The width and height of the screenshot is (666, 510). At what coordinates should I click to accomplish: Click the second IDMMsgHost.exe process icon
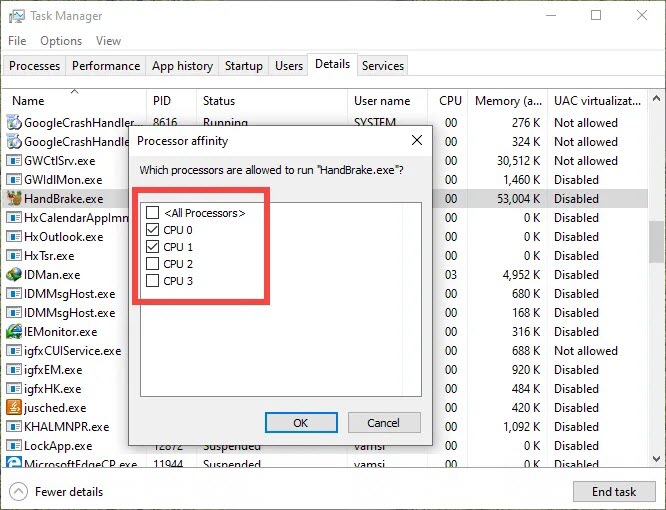tap(14, 313)
